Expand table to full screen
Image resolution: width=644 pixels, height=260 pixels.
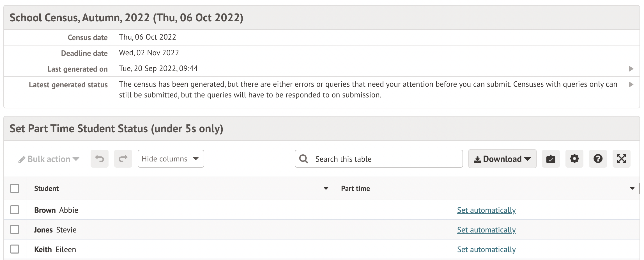(621, 159)
